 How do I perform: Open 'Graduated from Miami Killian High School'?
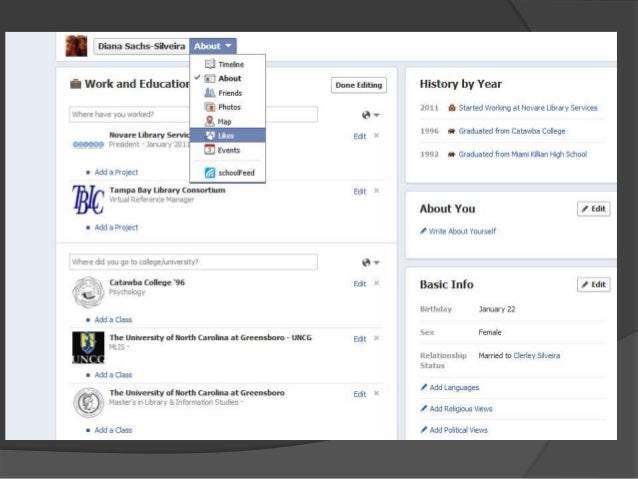522,154
